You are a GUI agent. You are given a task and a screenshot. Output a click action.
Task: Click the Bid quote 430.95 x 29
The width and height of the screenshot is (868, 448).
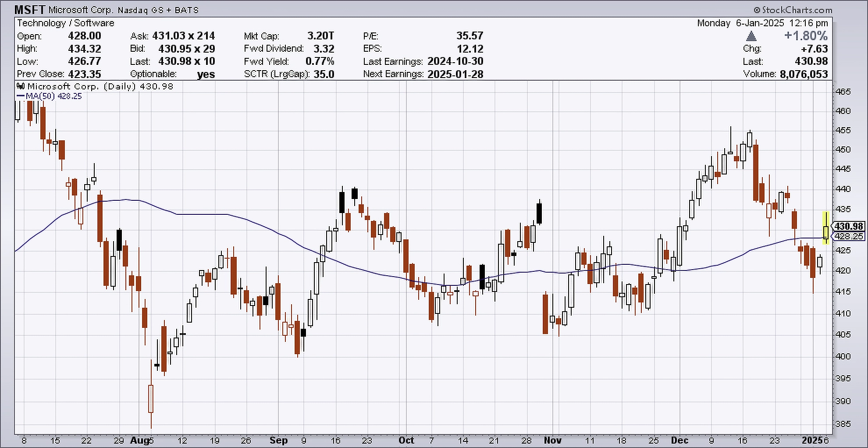(x=187, y=49)
